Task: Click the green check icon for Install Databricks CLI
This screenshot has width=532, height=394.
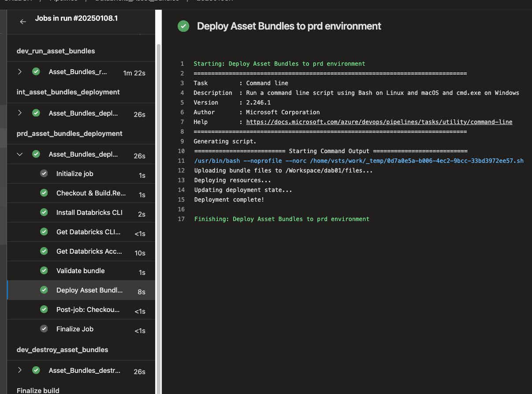Action: coord(44,213)
